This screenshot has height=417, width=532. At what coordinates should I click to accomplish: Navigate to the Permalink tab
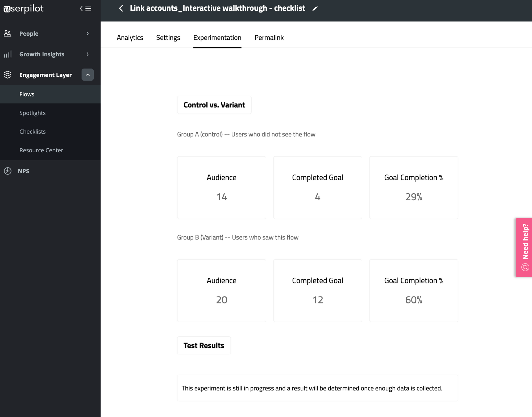pyautogui.click(x=269, y=37)
